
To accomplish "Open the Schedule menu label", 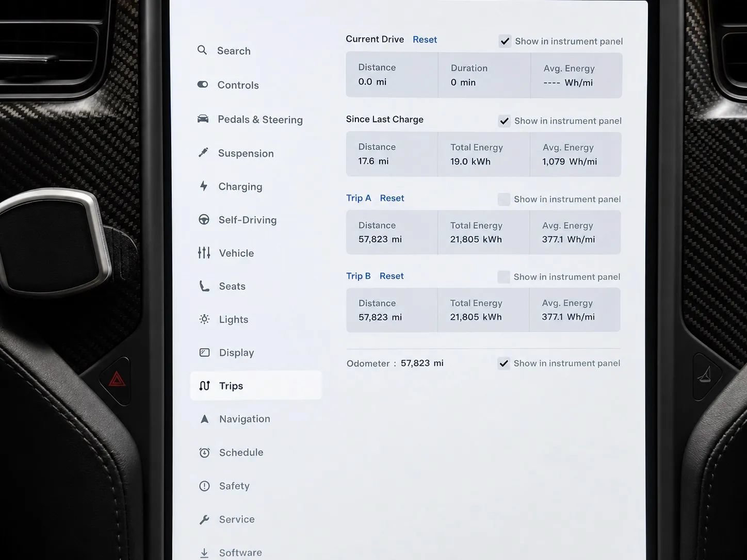I will click(241, 452).
